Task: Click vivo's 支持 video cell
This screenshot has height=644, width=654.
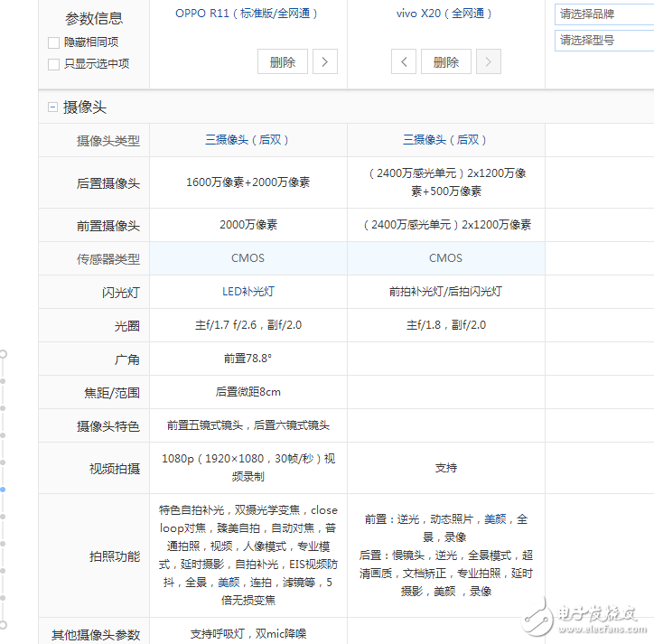Action: click(446, 468)
